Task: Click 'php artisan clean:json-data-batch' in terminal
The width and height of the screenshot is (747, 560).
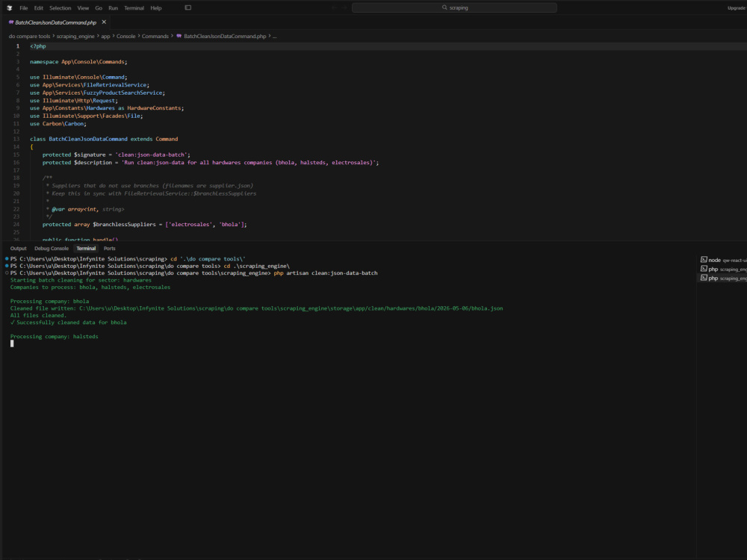Action: (326, 273)
